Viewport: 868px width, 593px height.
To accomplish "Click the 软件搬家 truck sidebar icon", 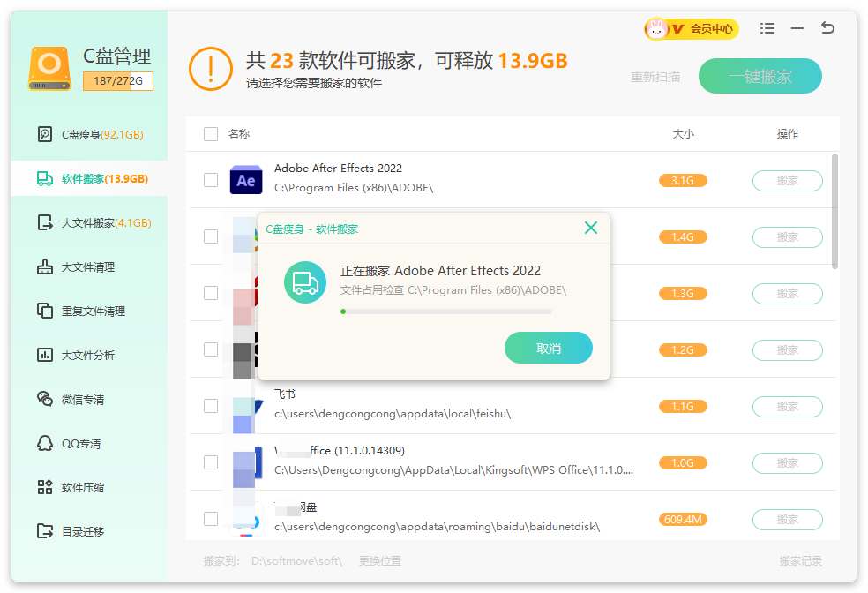I will pos(45,178).
